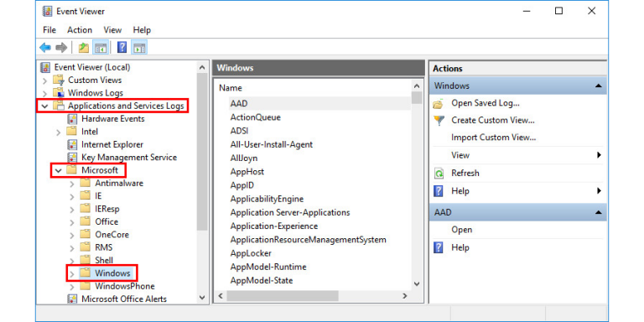This screenshot has width=644, height=322.
Task: Click Help icon under AAD actions section
Action: [439, 247]
